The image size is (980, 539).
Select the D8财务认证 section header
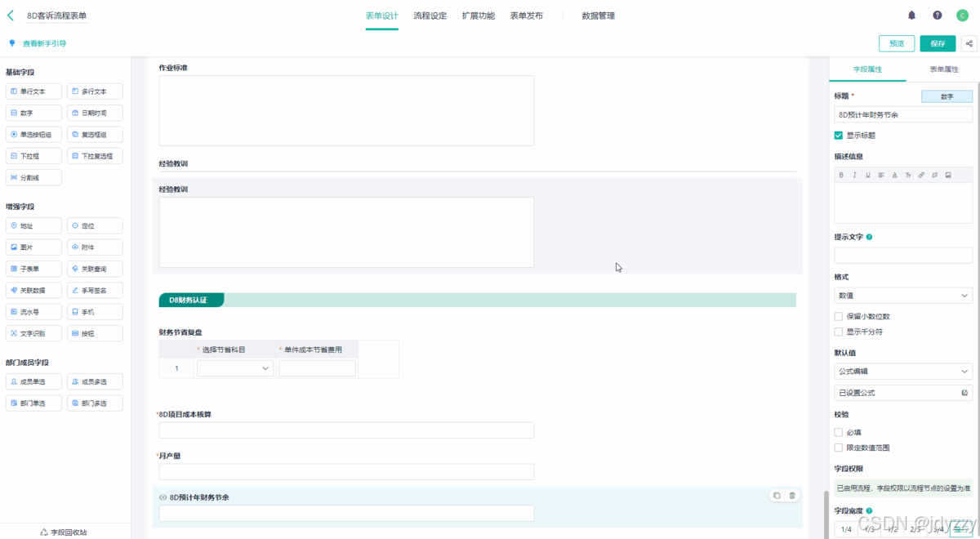point(477,300)
